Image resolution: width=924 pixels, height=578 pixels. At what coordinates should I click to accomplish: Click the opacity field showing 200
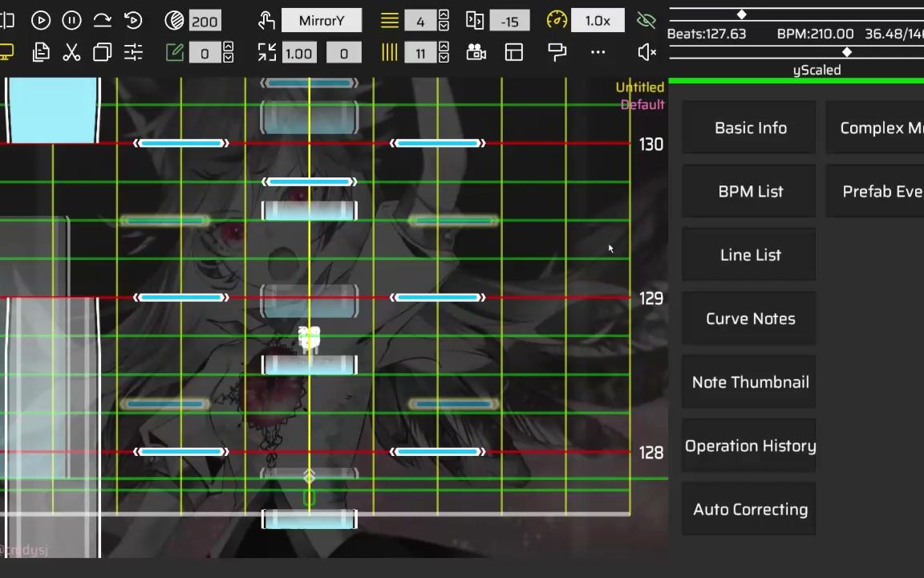click(205, 21)
